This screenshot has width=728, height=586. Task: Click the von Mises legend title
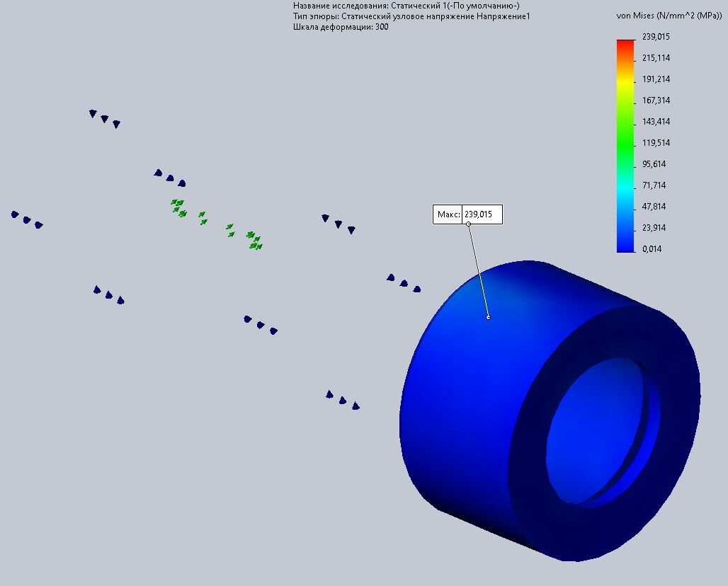point(669,16)
